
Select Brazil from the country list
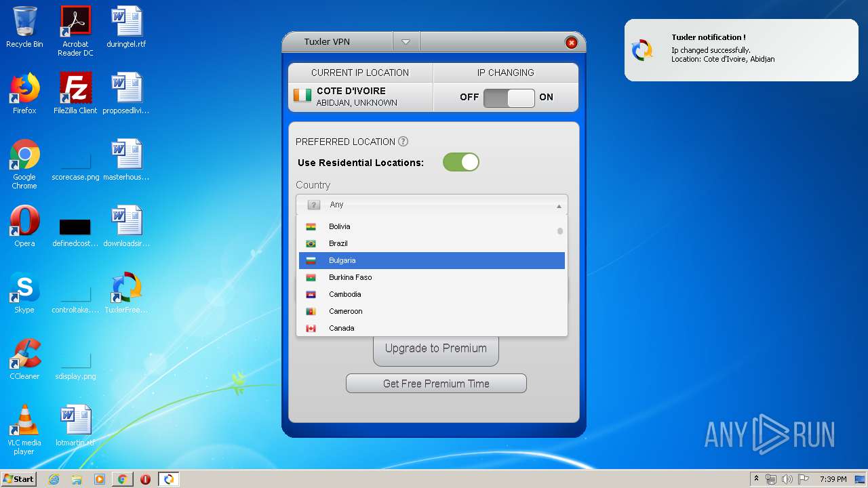click(x=432, y=243)
